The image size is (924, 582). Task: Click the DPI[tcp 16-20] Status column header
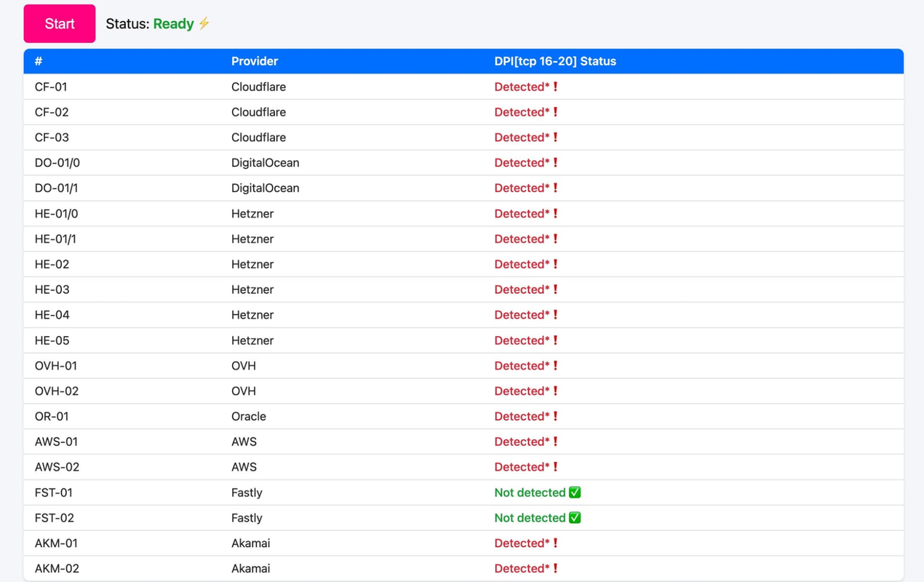click(x=555, y=61)
